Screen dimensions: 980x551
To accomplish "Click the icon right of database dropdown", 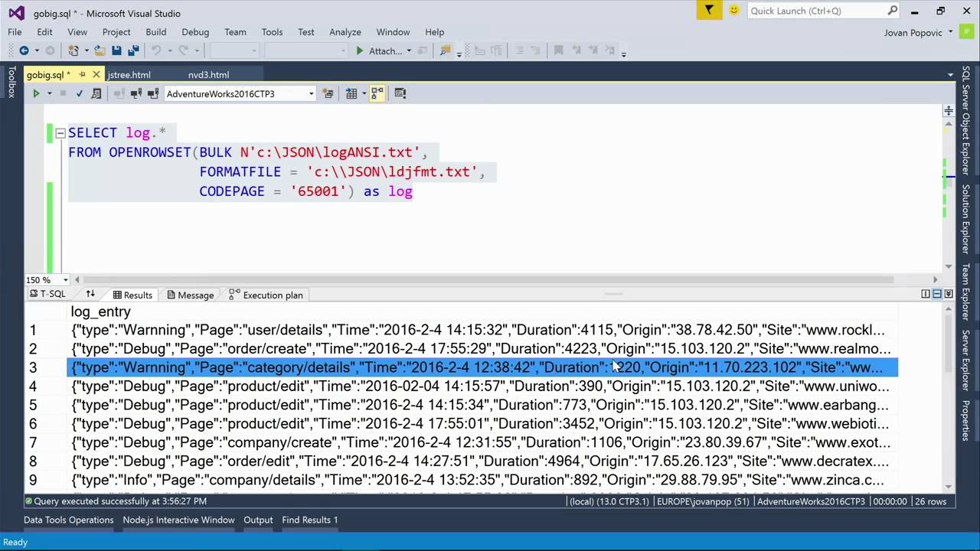I will point(328,93).
